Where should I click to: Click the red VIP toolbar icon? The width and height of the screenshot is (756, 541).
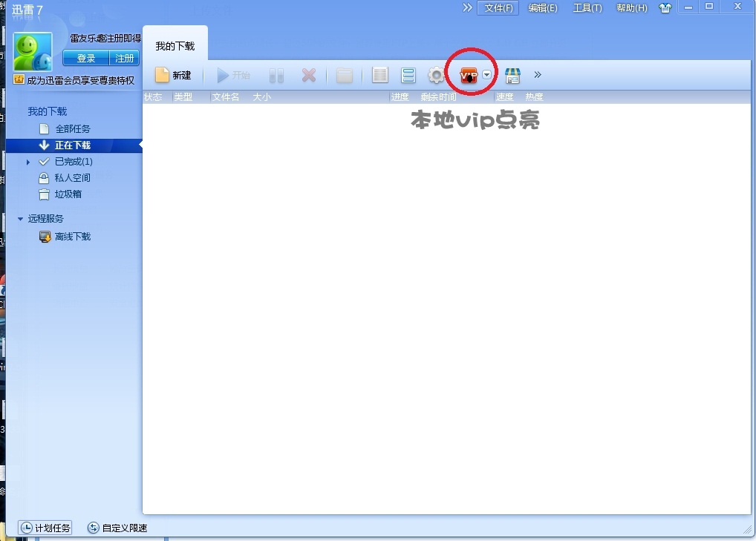click(x=469, y=75)
